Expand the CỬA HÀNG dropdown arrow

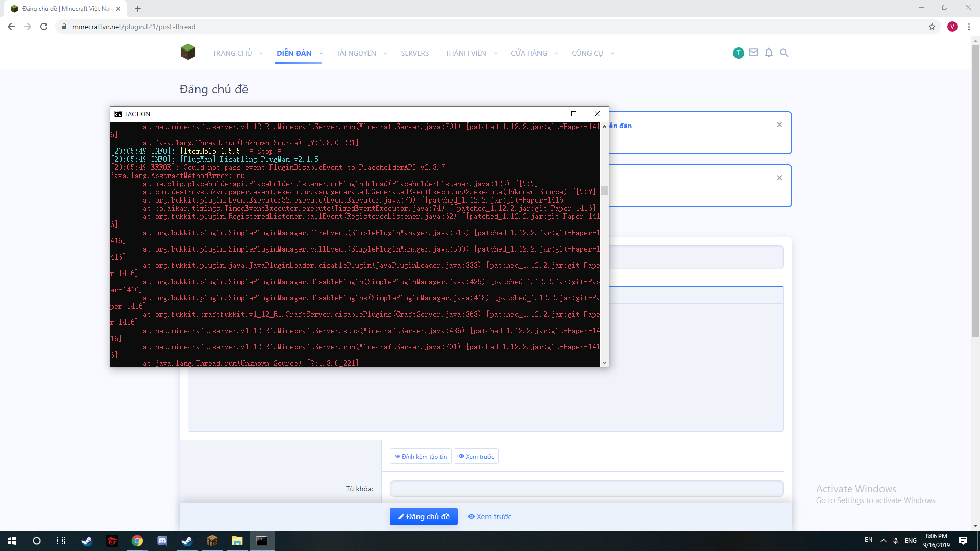[556, 54]
